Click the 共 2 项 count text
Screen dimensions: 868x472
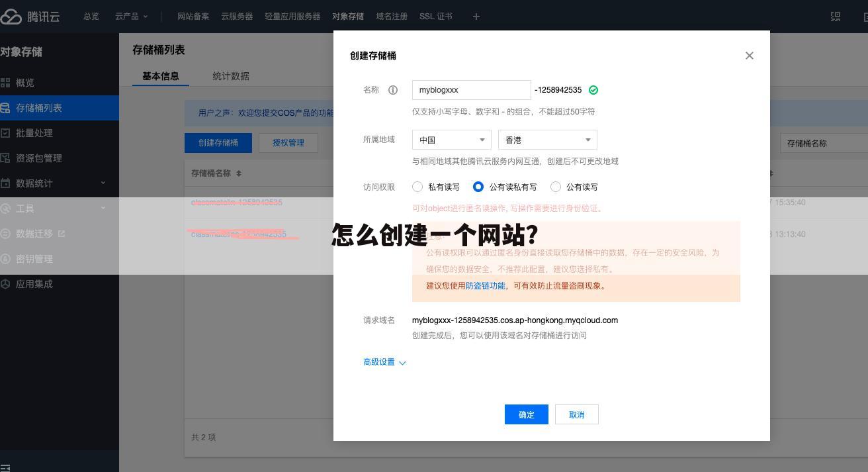point(203,438)
